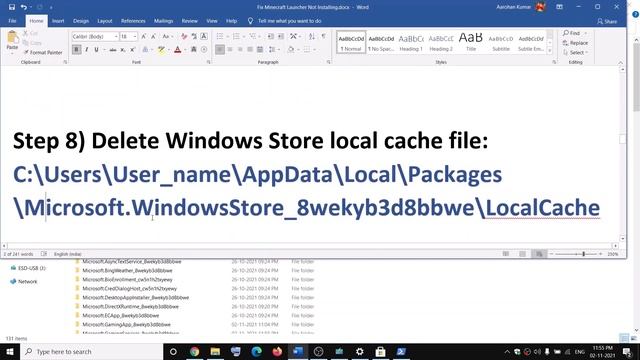
Task: Increase paragraph indent
Action: [x=281, y=37]
